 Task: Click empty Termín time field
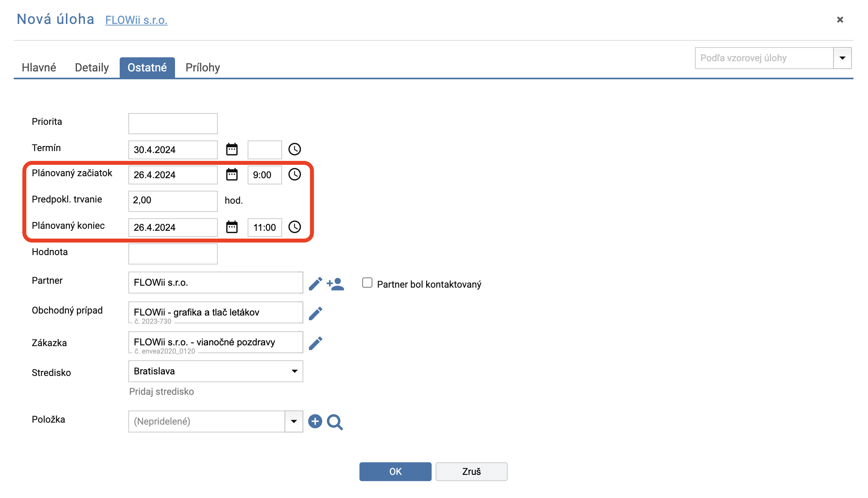(x=265, y=150)
